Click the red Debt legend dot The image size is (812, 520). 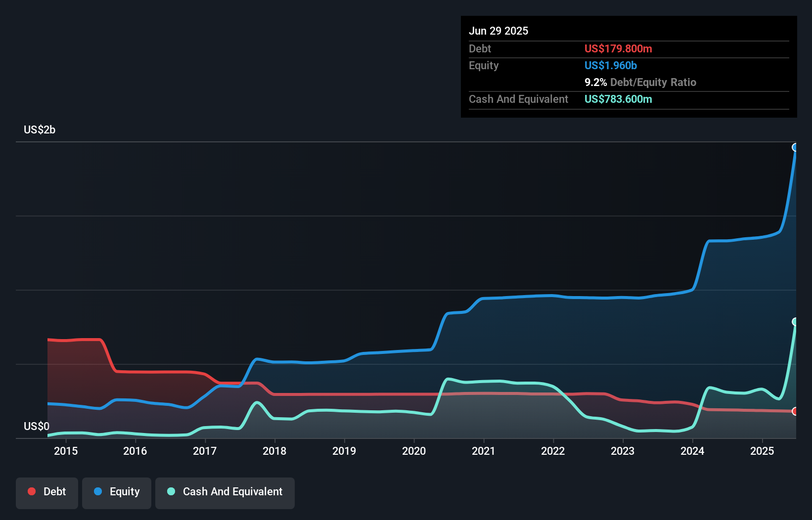[31, 491]
